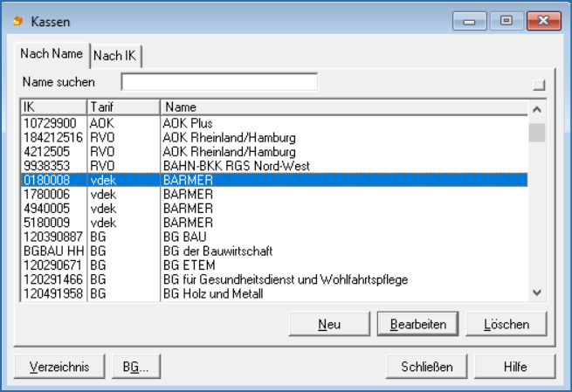The width and height of the screenshot is (572, 392).
Task: Maximize the Kassen window
Action: pyautogui.click(x=507, y=21)
